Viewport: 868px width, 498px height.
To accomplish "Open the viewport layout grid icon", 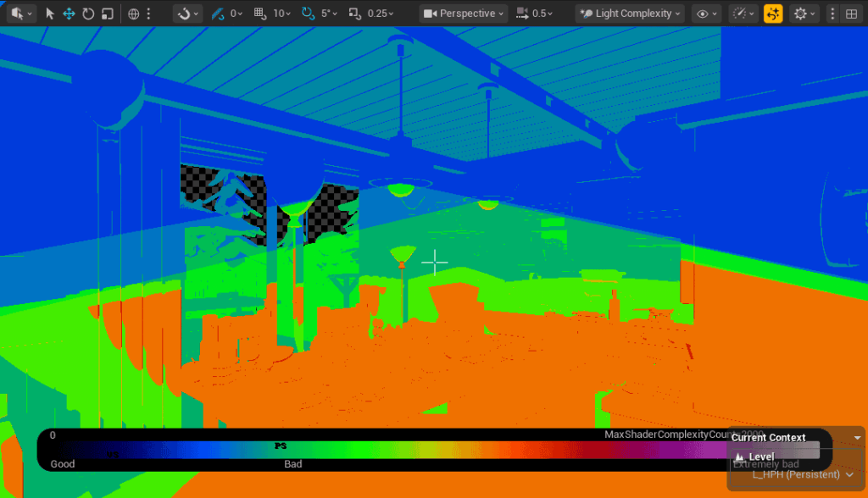I will (x=852, y=14).
